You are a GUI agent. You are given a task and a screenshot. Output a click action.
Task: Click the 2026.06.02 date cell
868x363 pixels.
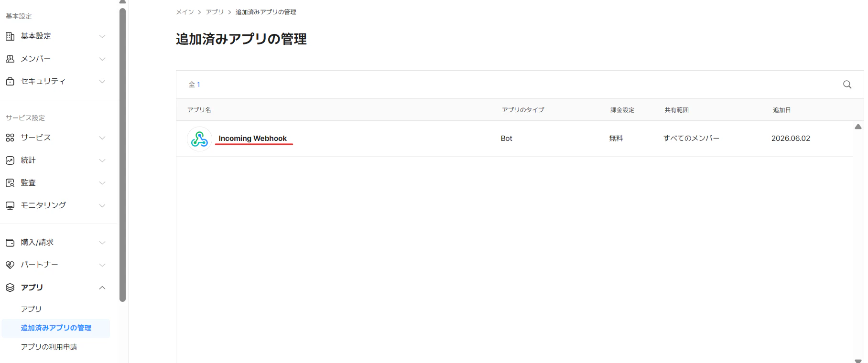coord(791,139)
